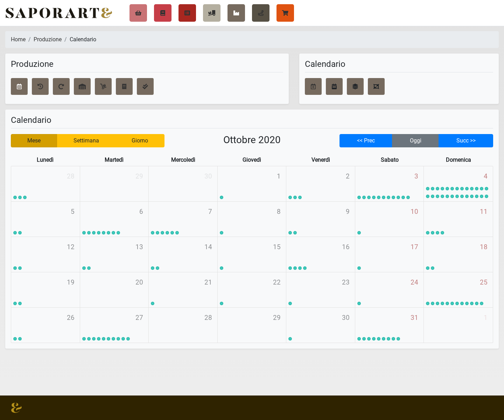Select day 27 in the calendar
This screenshot has width=504, height=420.
pyautogui.click(x=114, y=325)
